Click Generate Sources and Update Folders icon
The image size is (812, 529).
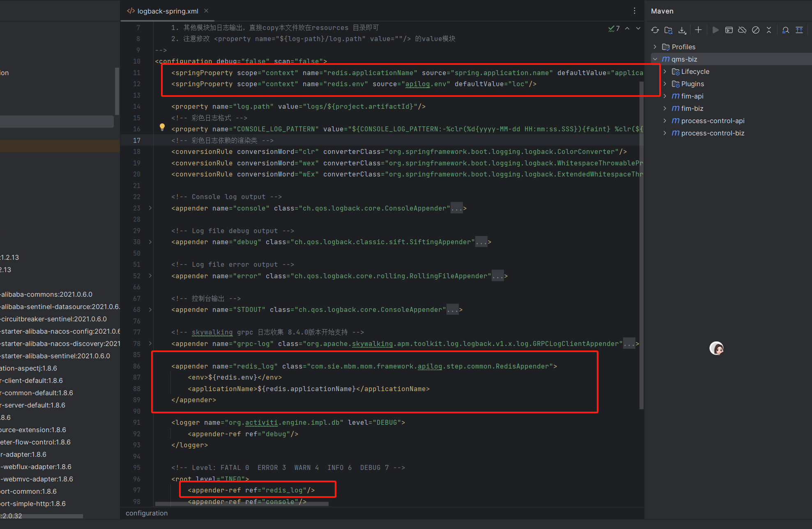669,30
